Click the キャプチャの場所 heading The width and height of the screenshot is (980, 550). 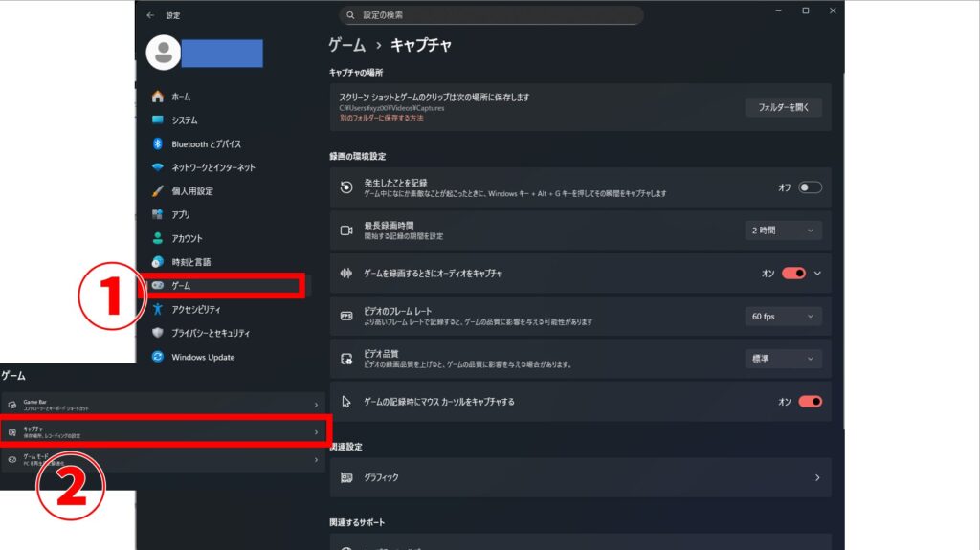(x=356, y=73)
